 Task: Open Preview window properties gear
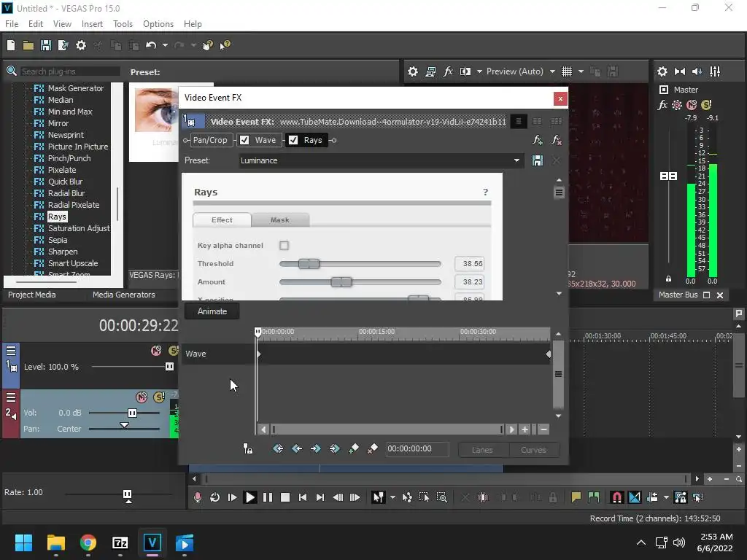pyautogui.click(x=413, y=71)
